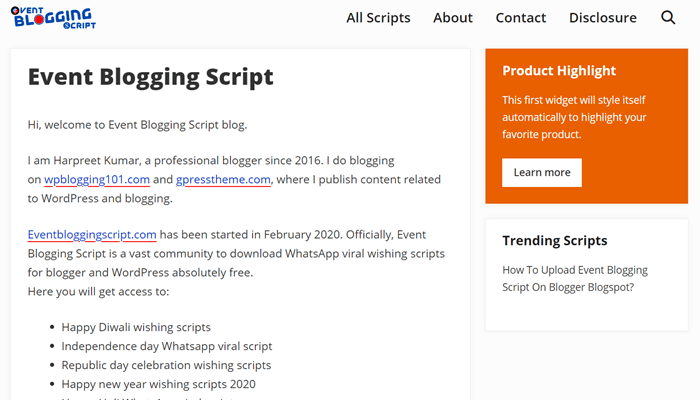The image size is (700, 400).
Task: Open How To Upload Event Blogging Script post
Action: point(575,279)
